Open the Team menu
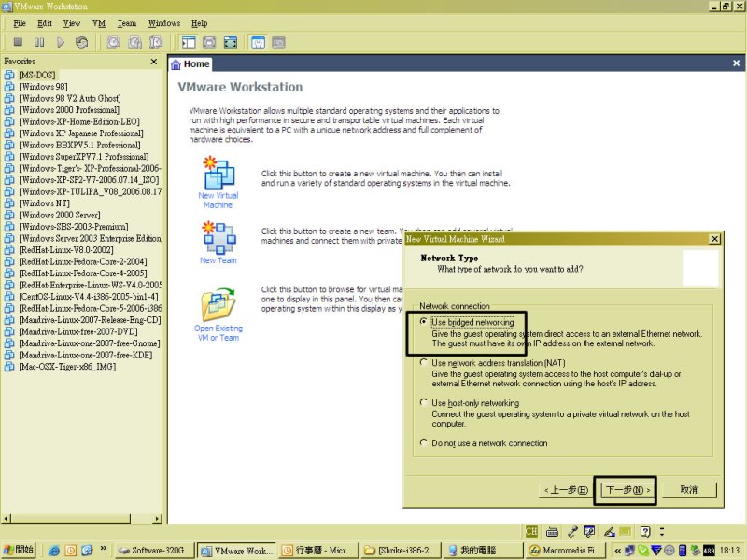The width and height of the screenshot is (747, 560). pos(127,23)
